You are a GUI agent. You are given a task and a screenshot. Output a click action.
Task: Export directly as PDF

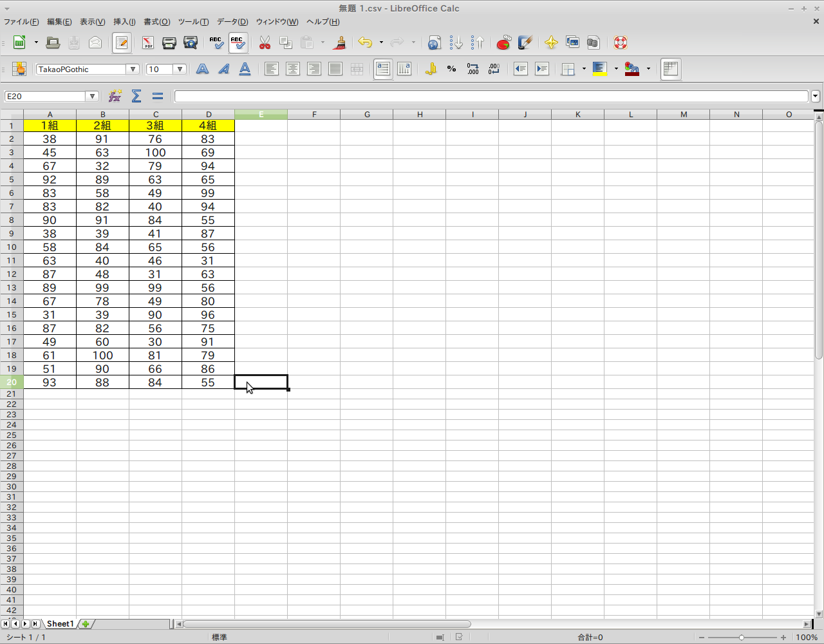pos(148,43)
